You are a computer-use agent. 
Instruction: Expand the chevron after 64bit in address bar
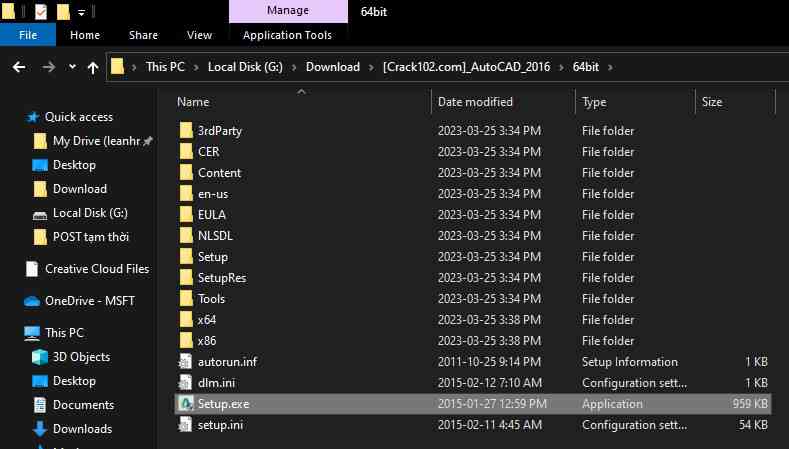pyautogui.click(x=609, y=67)
